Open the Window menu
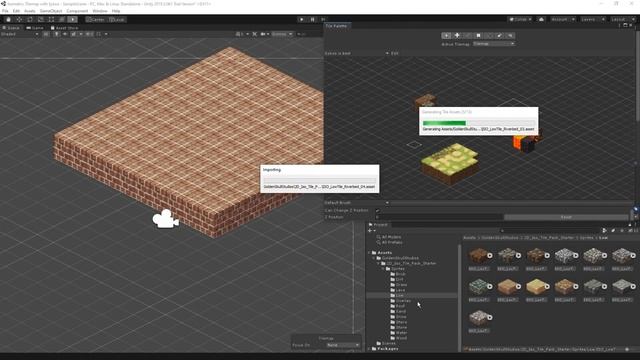 click(x=100, y=11)
